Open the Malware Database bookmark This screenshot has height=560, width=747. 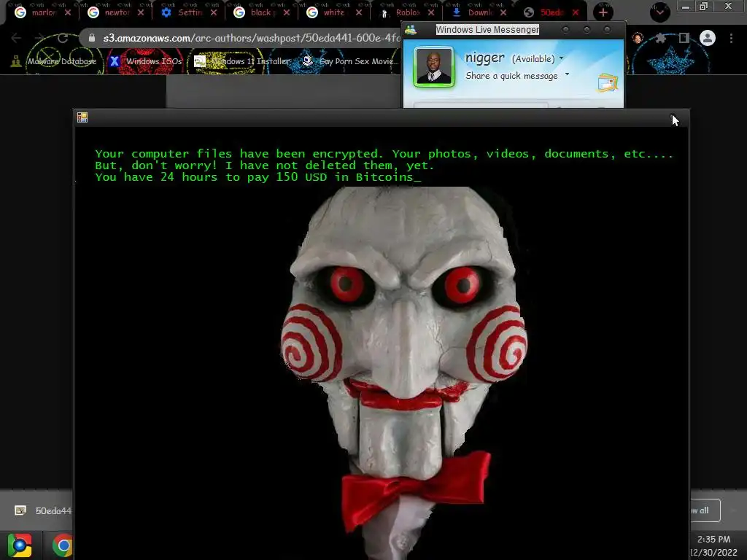pyautogui.click(x=54, y=61)
